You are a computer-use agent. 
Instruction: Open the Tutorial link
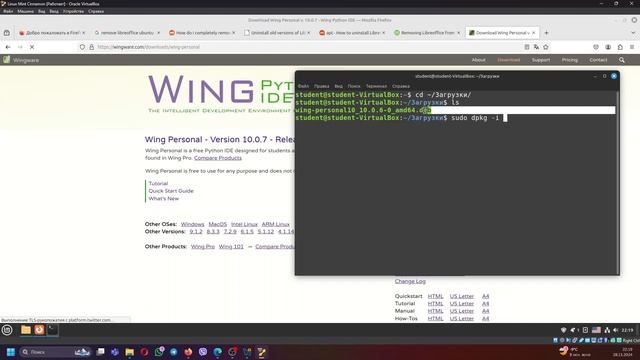point(158,184)
